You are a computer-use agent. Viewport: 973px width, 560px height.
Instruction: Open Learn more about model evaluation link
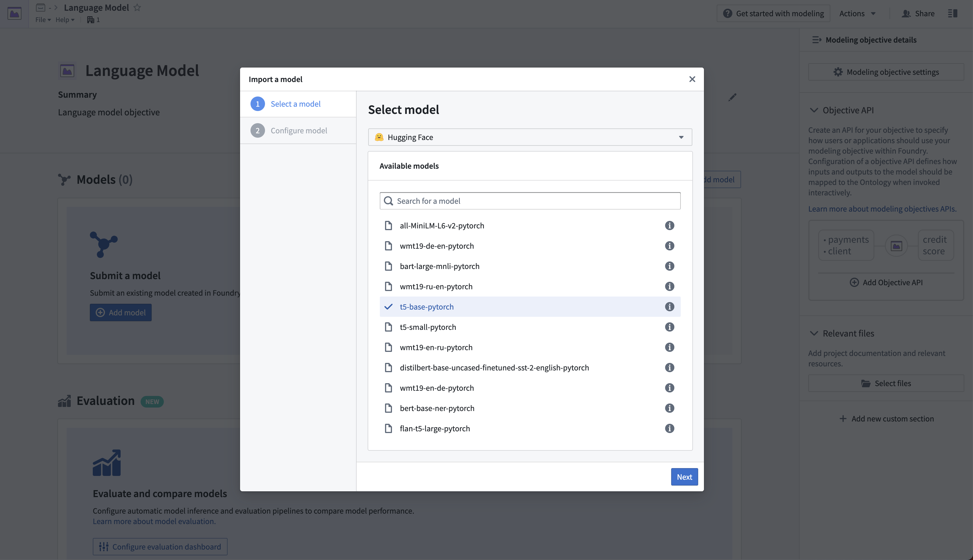[x=154, y=521]
